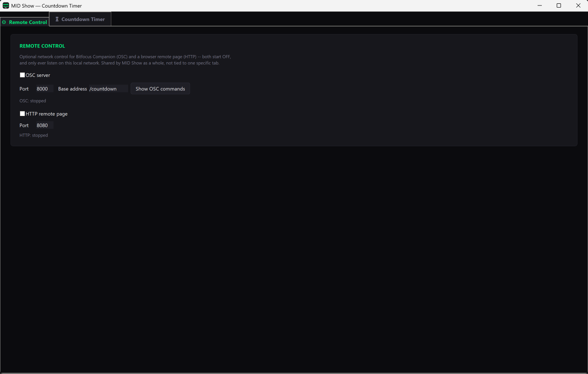Click Show OSC commands button

tap(160, 89)
